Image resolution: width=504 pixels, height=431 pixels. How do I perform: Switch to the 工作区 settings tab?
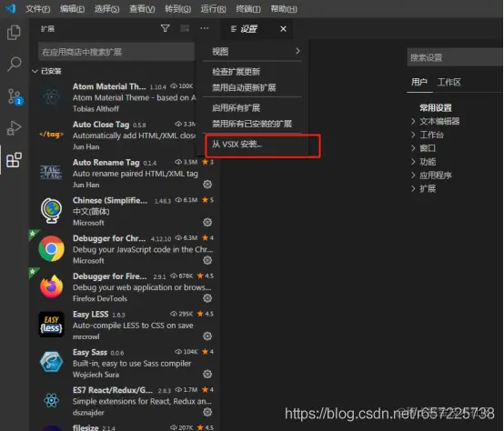pos(449,82)
